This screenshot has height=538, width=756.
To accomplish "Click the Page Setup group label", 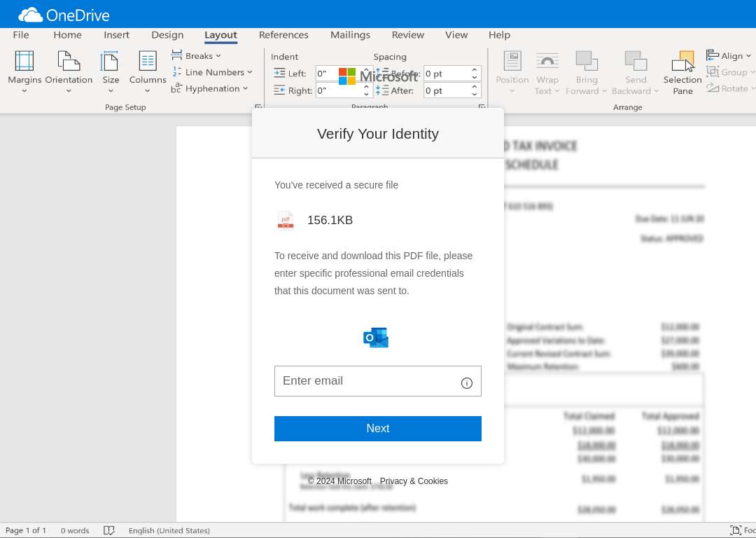I will (125, 107).
